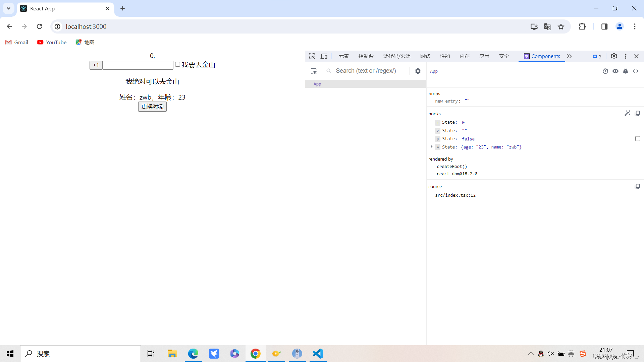Show more DevTools tabs chevron
The width and height of the screenshot is (644, 362).
[x=569, y=56]
